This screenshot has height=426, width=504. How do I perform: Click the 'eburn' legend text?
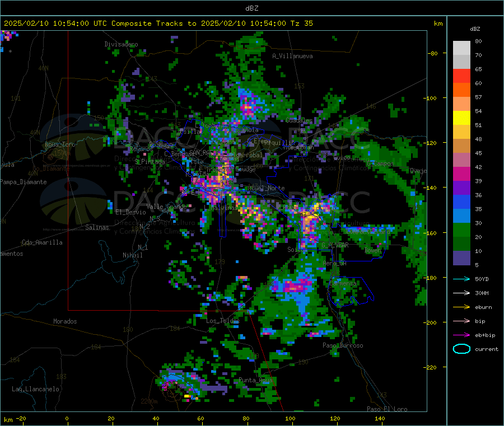pyautogui.click(x=483, y=307)
